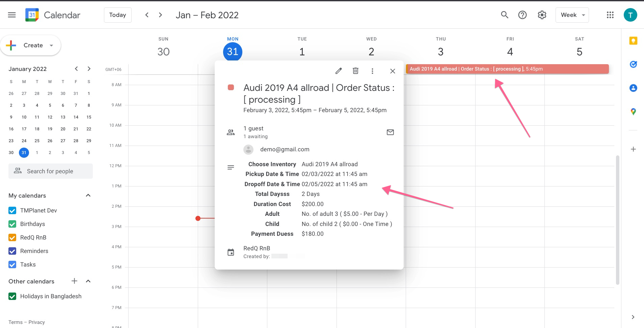Toggle Tasks calendar checkbox

pyautogui.click(x=12, y=264)
